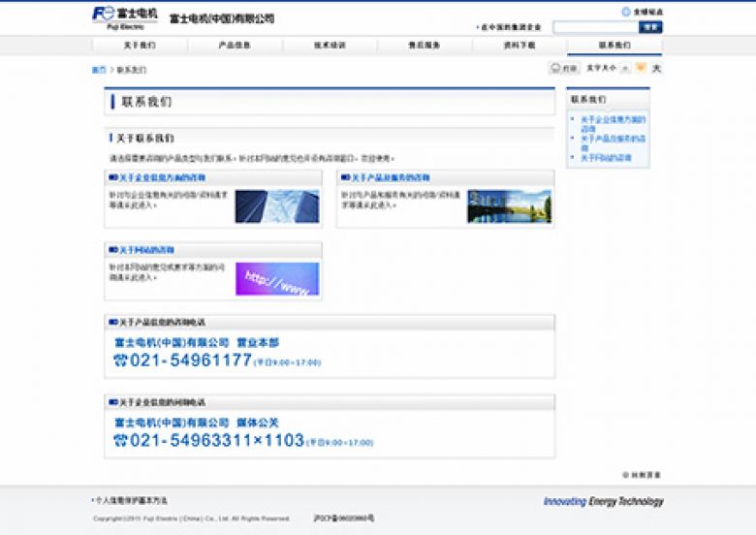Open the 关于我们 navigation tab
The height and width of the screenshot is (535, 756).
[140, 46]
